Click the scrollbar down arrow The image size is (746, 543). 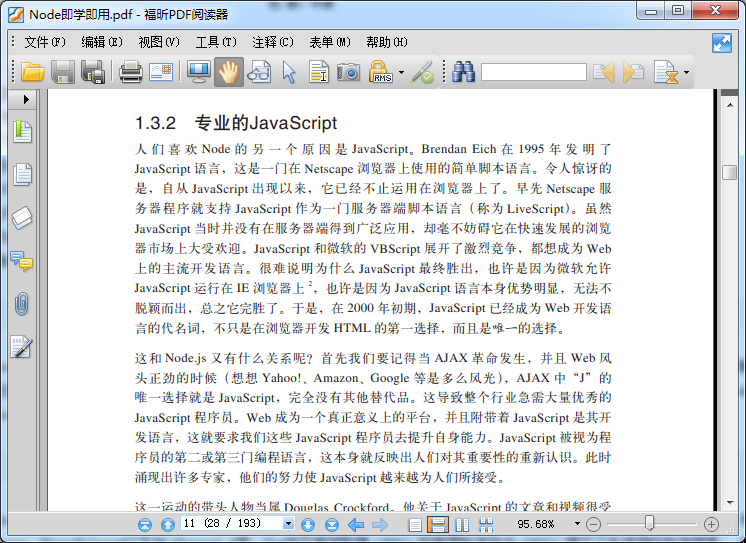click(x=730, y=503)
